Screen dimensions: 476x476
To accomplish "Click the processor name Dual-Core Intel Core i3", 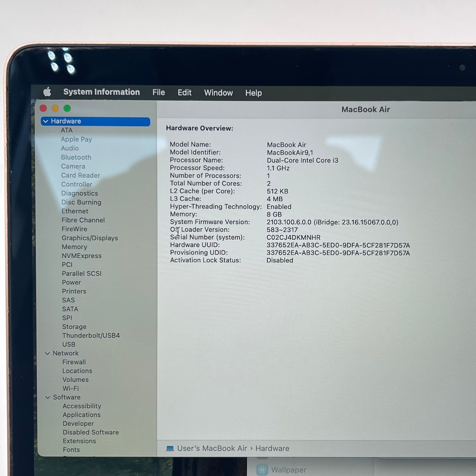I will point(303,160).
